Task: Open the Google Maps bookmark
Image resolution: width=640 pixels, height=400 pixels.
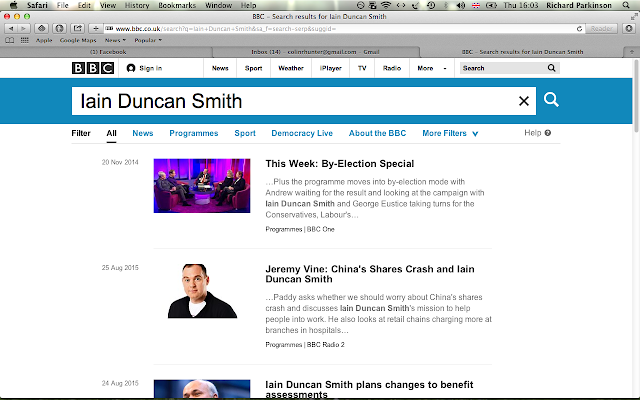Action: (x=78, y=40)
